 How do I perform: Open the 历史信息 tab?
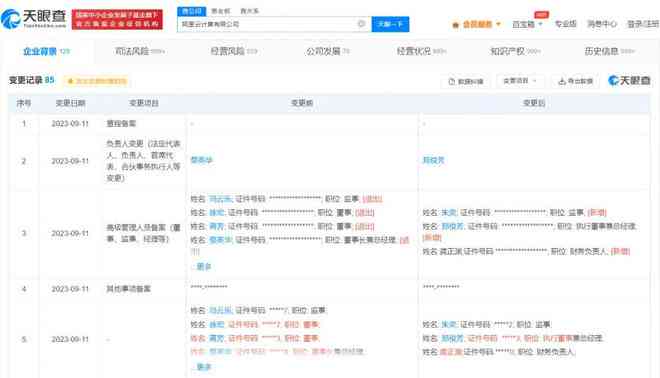[609, 51]
